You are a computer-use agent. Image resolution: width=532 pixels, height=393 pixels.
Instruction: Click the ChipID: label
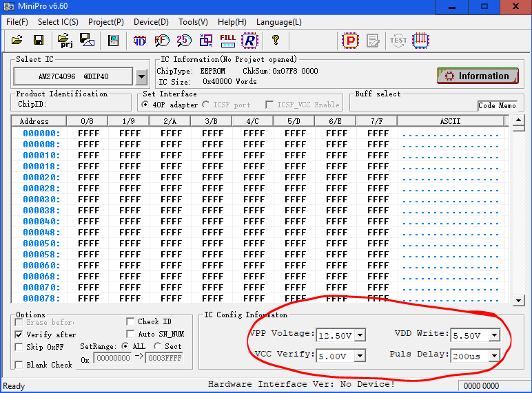[x=32, y=105]
